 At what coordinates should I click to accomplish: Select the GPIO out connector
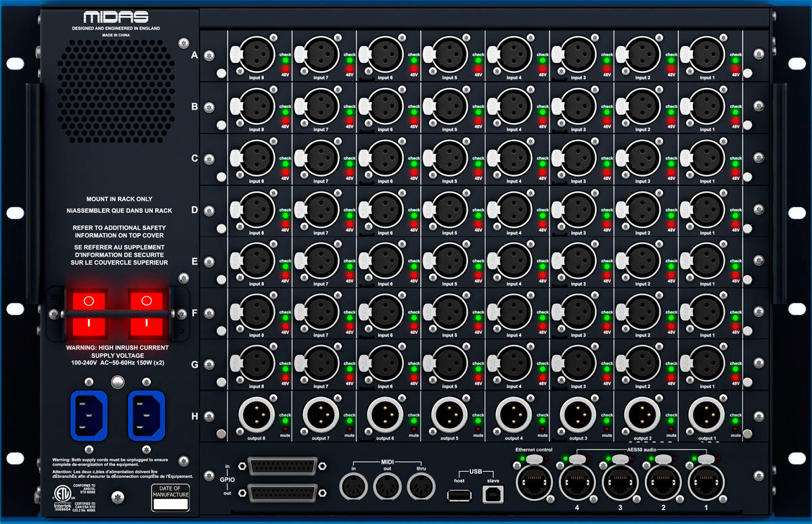pyautogui.click(x=284, y=494)
